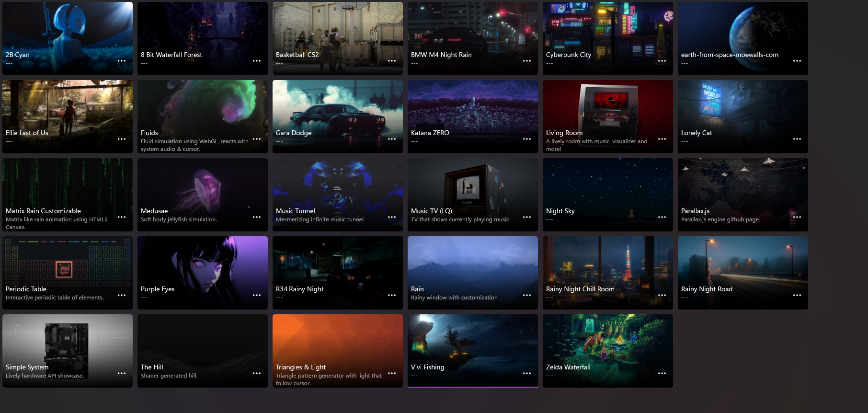Show the three-dot menu for Basketball CS2
This screenshot has height=413, width=868.
(392, 61)
